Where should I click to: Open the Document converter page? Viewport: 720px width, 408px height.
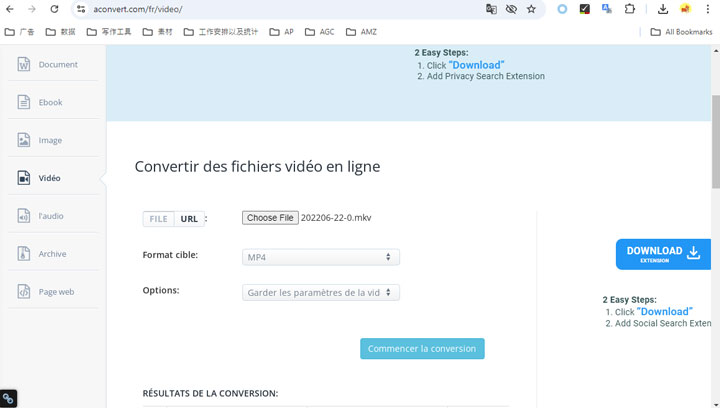(x=58, y=64)
